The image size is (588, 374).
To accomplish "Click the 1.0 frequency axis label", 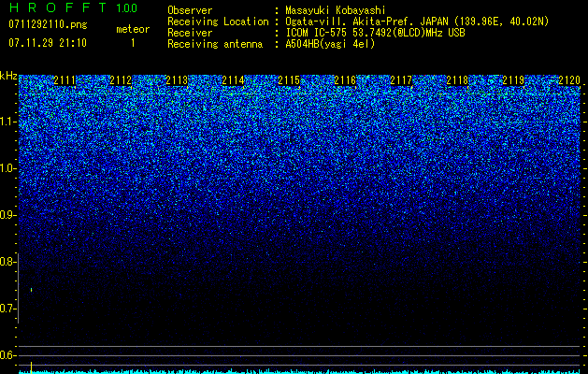I will coord(7,168).
